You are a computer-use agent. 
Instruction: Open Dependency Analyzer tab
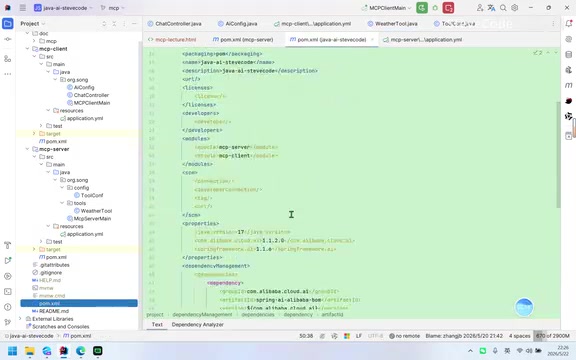pyautogui.click(x=198, y=325)
